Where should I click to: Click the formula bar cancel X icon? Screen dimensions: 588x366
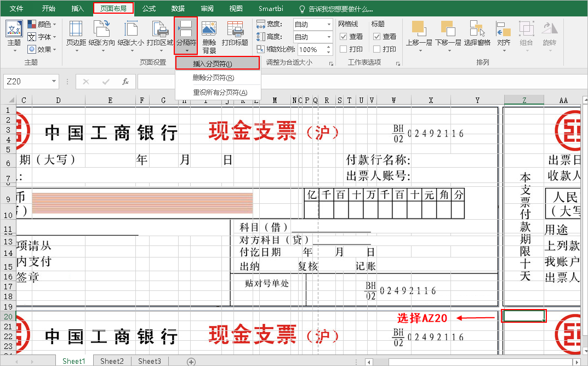[x=86, y=82]
